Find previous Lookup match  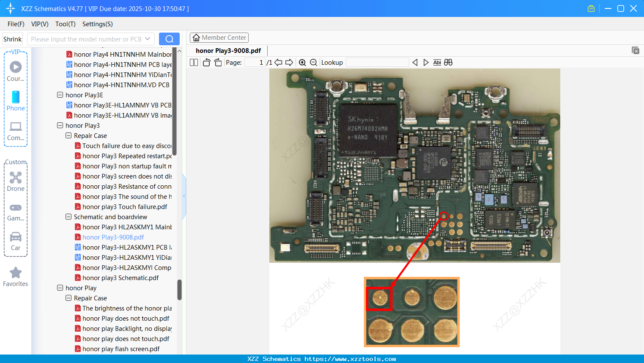tap(415, 63)
